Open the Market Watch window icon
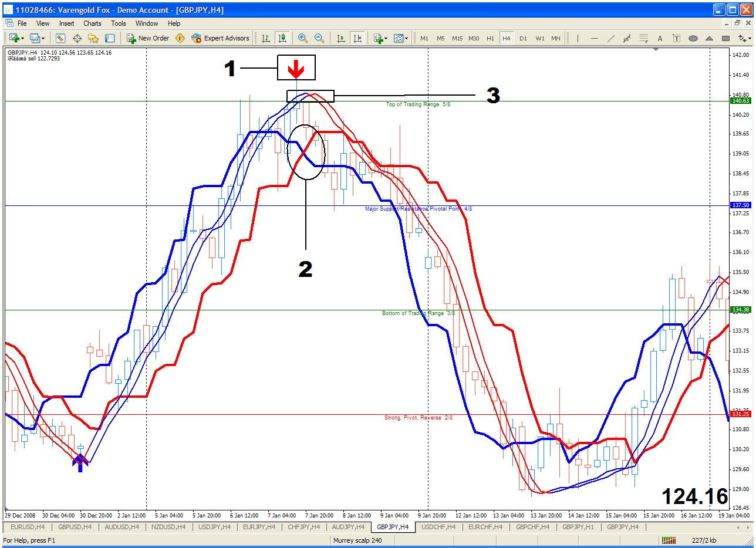756x548 pixels. tap(60, 38)
